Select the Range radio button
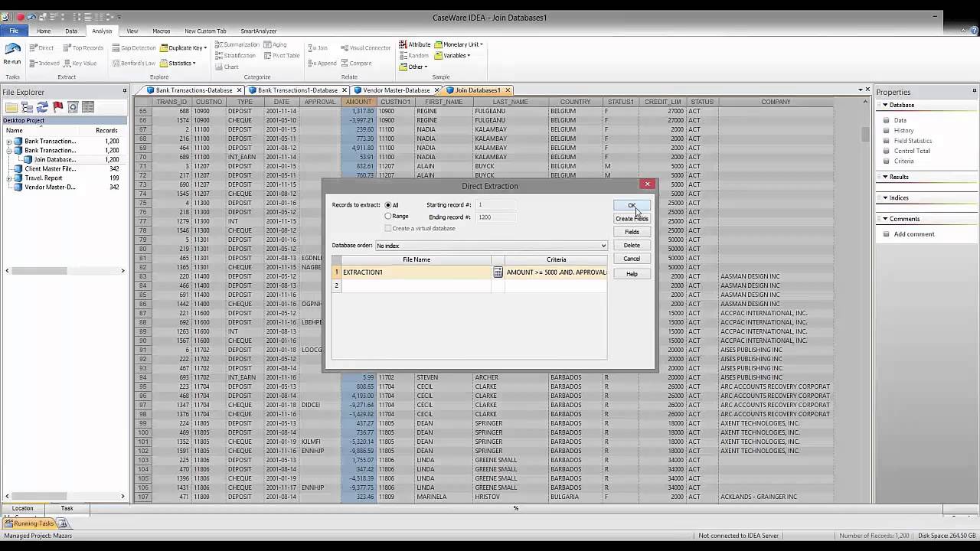The image size is (980, 551). pyautogui.click(x=388, y=217)
